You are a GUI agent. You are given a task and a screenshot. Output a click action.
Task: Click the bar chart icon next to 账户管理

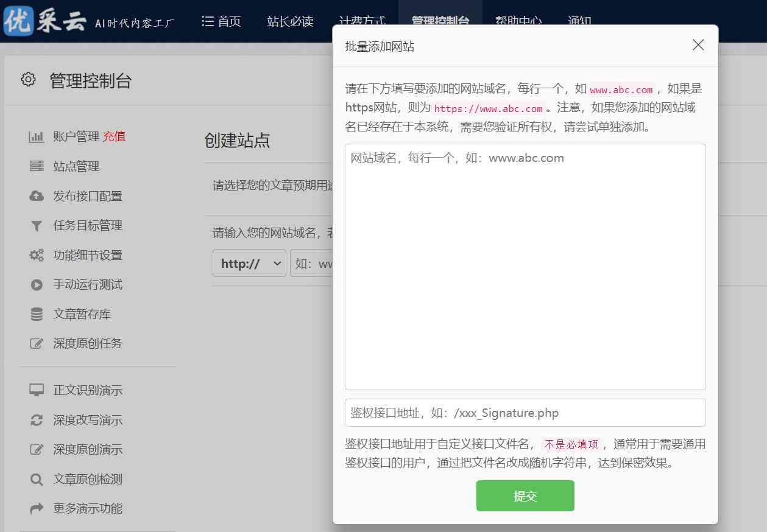(37, 137)
